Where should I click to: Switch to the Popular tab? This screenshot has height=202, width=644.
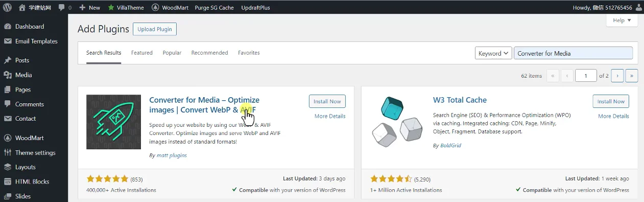(x=172, y=53)
